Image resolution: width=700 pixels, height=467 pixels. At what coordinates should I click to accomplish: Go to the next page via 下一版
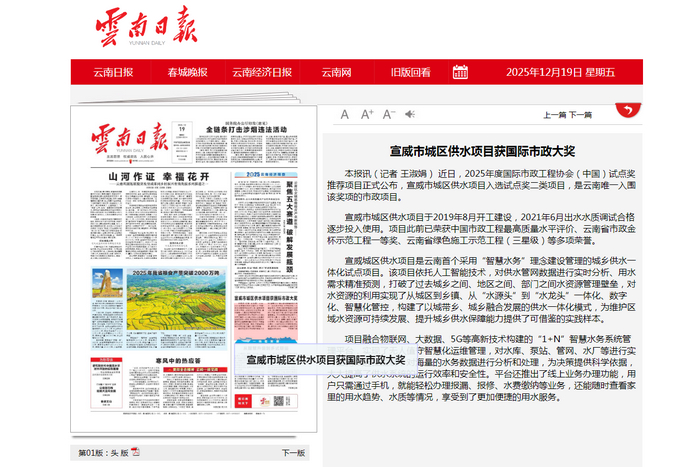tap(292, 452)
